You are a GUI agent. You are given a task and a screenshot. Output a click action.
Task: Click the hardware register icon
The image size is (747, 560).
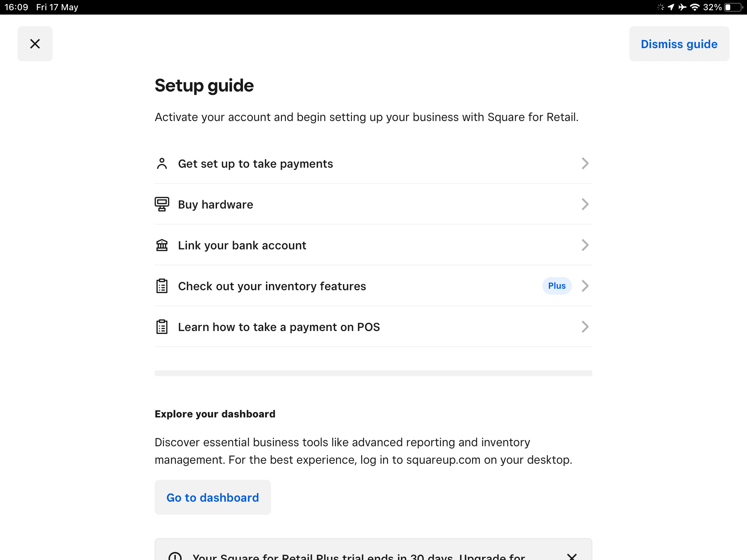(162, 204)
